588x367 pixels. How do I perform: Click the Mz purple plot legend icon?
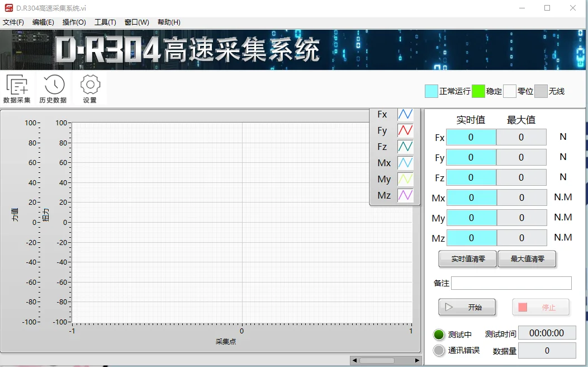click(x=405, y=195)
